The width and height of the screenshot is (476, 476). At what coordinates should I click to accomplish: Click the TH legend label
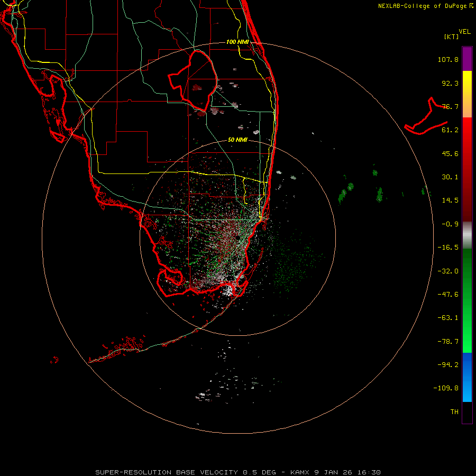[454, 412]
